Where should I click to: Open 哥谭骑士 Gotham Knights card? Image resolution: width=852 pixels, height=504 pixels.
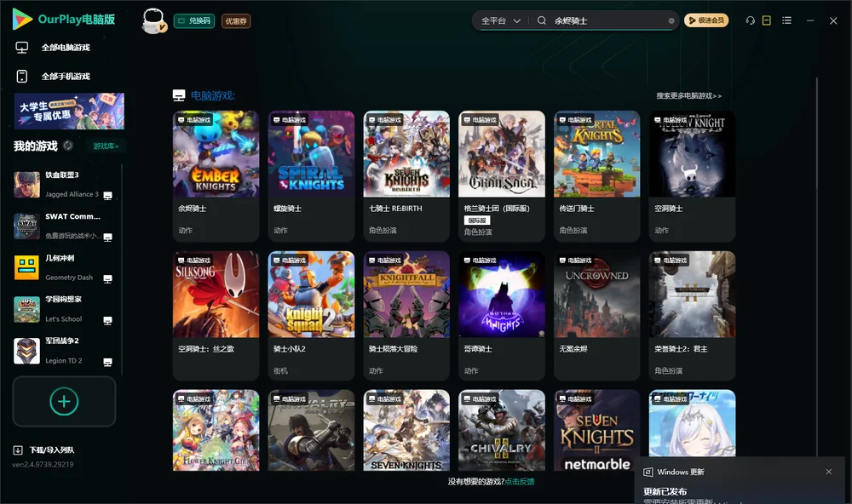tap(502, 316)
